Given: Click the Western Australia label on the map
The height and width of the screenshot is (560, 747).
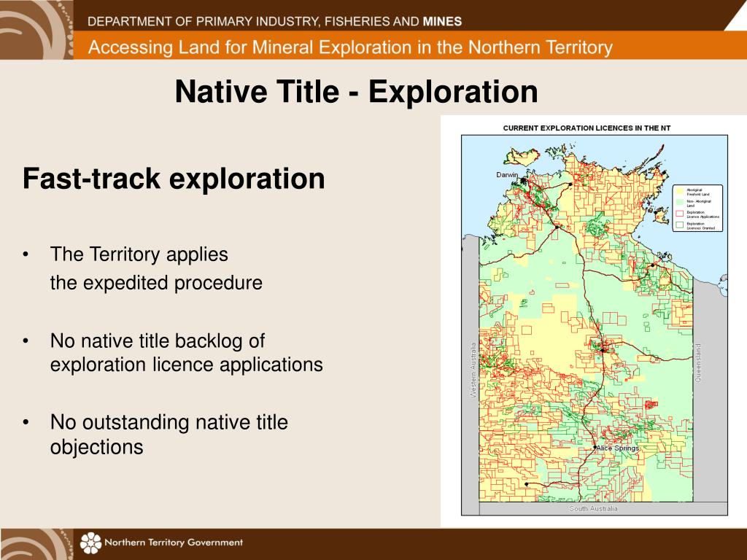Looking at the screenshot, I should click(x=473, y=370).
